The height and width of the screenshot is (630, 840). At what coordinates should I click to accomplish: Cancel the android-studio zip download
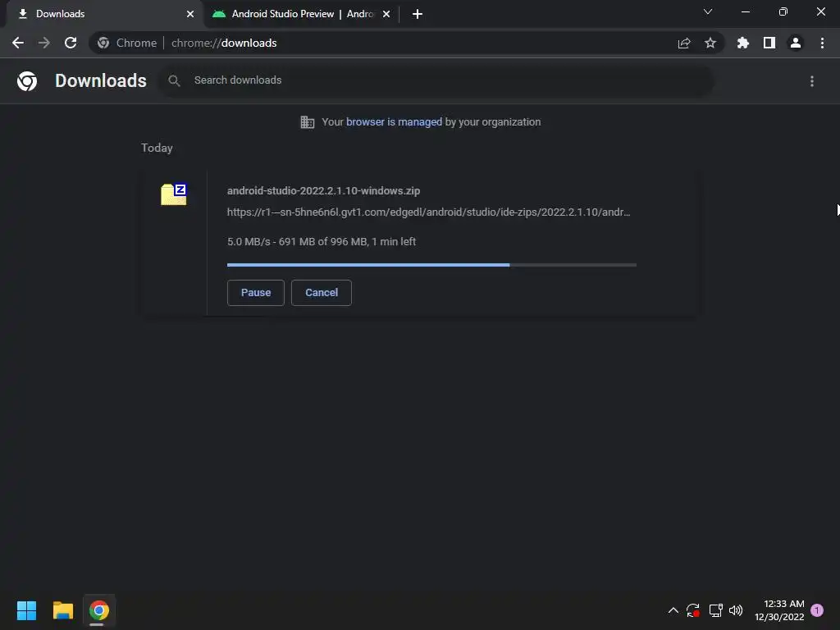coord(322,293)
